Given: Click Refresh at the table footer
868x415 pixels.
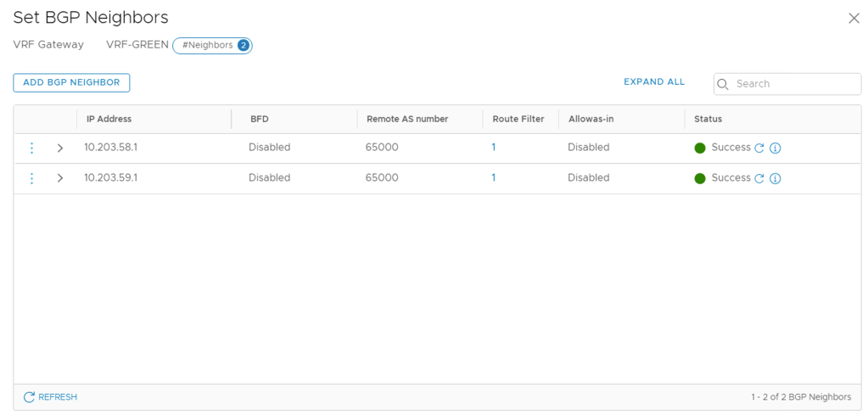Looking at the screenshot, I should pyautogui.click(x=50, y=397).
